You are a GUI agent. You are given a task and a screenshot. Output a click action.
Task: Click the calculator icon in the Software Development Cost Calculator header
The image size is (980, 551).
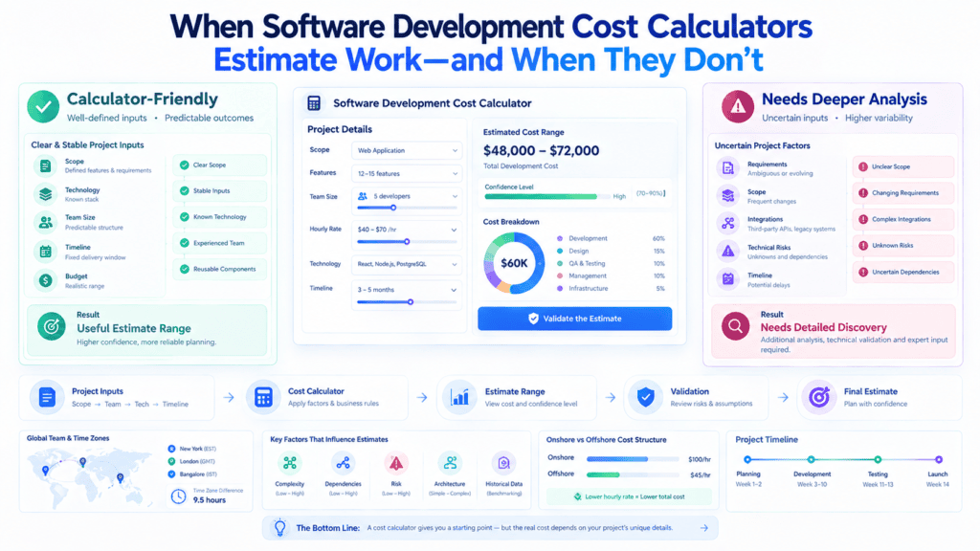(x=314, y=103)
